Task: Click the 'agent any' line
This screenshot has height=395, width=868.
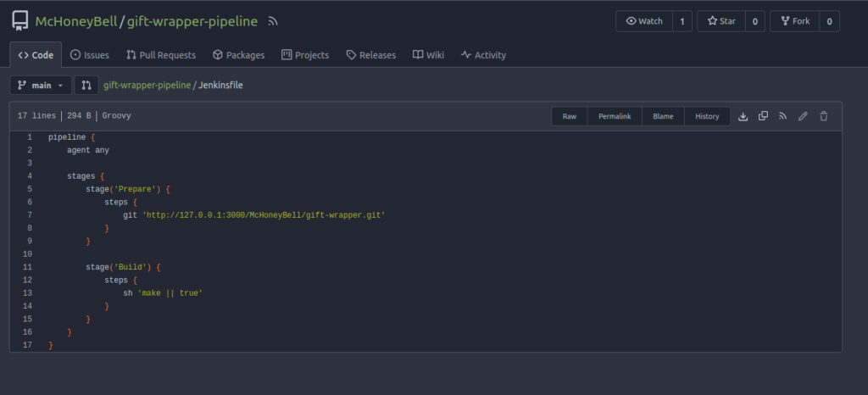Action: [88, 150]
